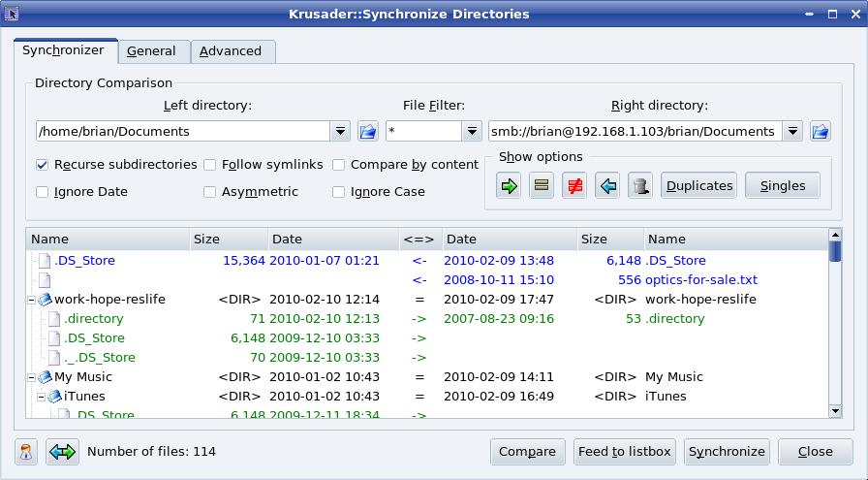Select the right-side .DS_Store entry
868x480 pixels.
tap(675, 261)
